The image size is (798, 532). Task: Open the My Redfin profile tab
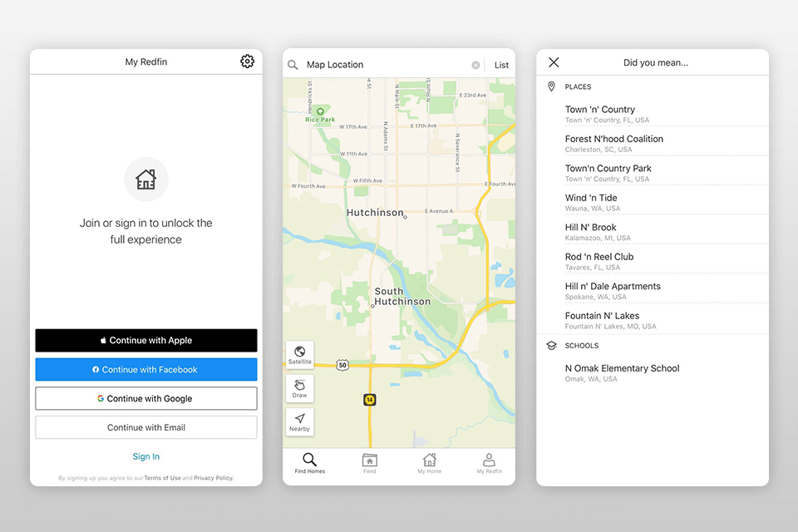pos(489,463)
